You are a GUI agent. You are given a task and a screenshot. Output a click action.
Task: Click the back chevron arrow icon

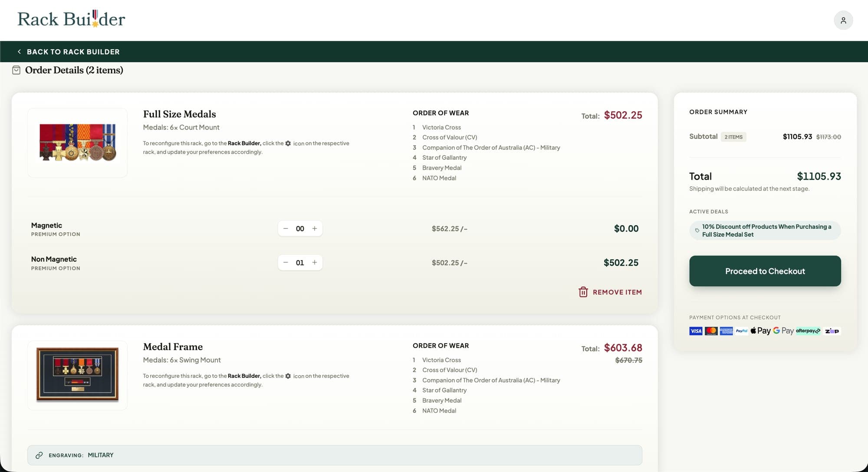[19, 52]
